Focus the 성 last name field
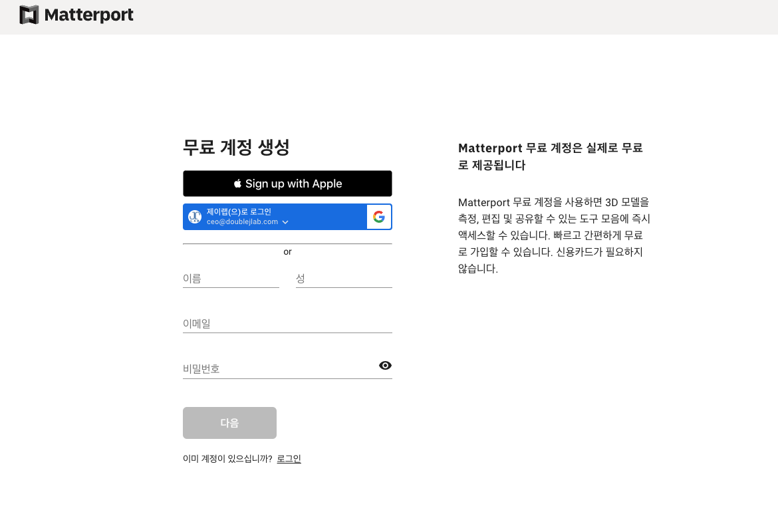This screenshot has height=532, width=778. click(x=344, y=279)
